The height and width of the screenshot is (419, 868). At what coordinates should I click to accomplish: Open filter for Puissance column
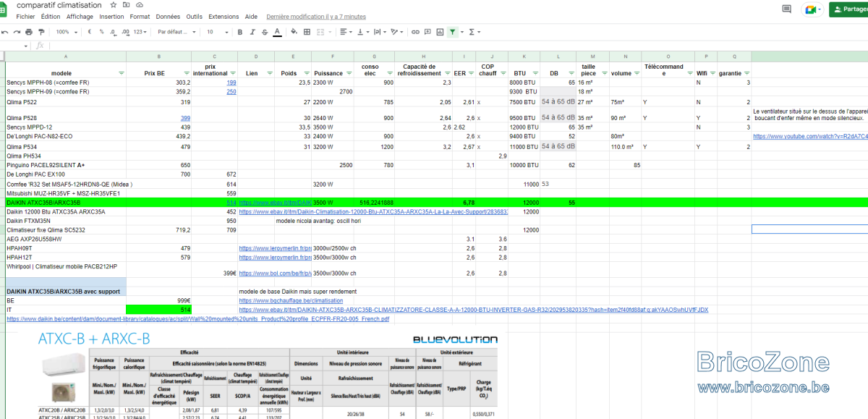click(349, 73)
